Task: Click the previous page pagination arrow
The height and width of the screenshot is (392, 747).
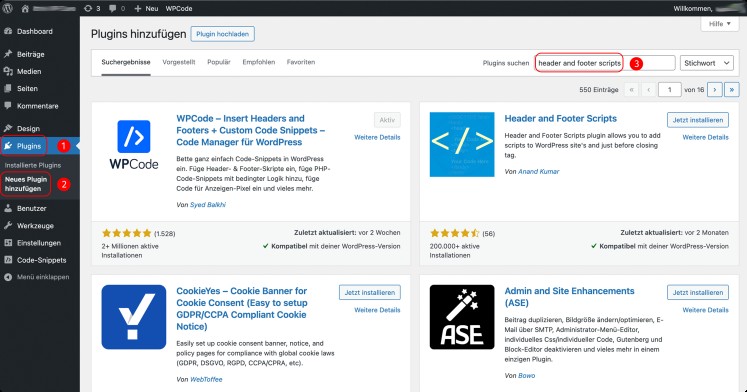Action: click(x=648, y=90)
